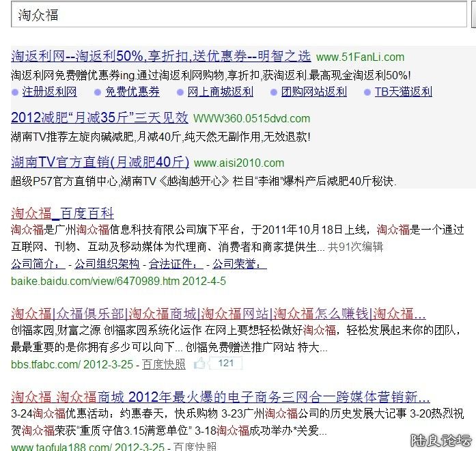Open the 淘返利网 ad headline link
Viewport: 476px width, 451px height.
[161, 56]
